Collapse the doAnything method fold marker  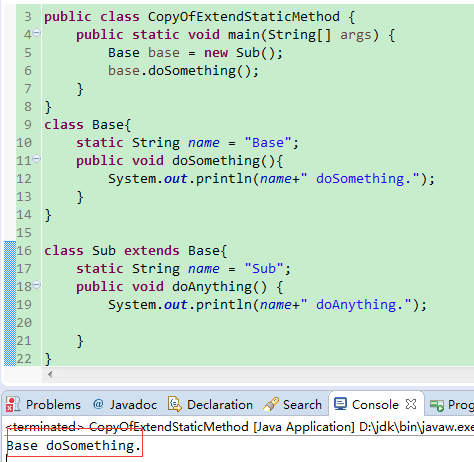(x=37, y=285)
